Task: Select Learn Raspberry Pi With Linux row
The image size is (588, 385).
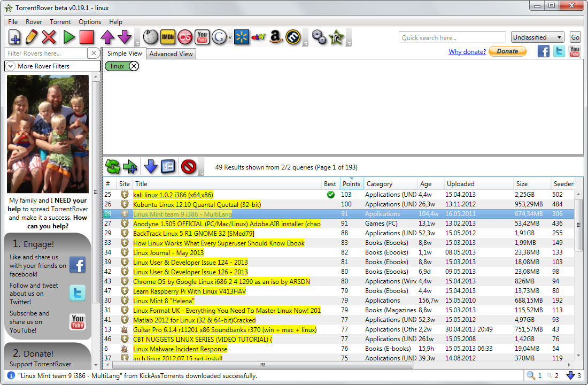Action: point(338,291)
